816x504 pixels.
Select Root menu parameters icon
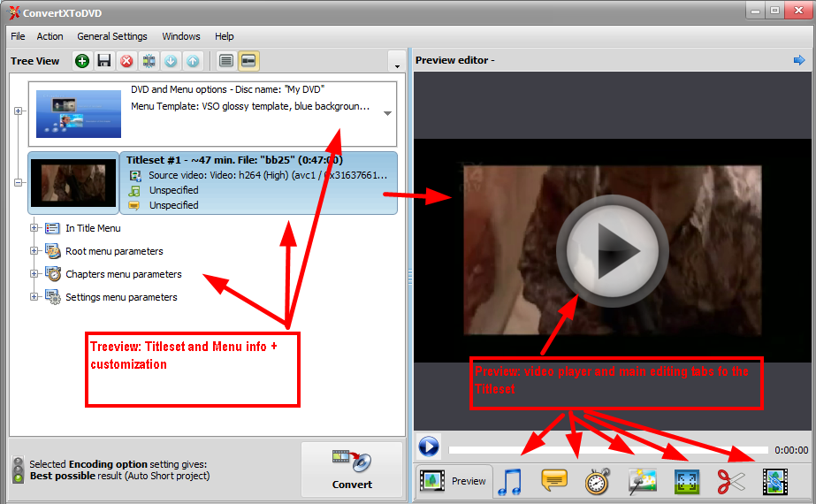52,251
